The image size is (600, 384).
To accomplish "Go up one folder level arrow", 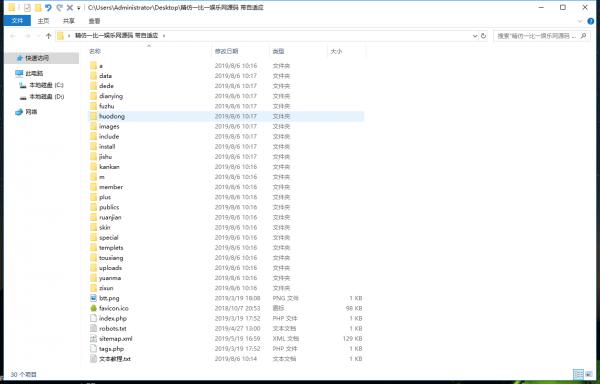I will coord(48,36).
